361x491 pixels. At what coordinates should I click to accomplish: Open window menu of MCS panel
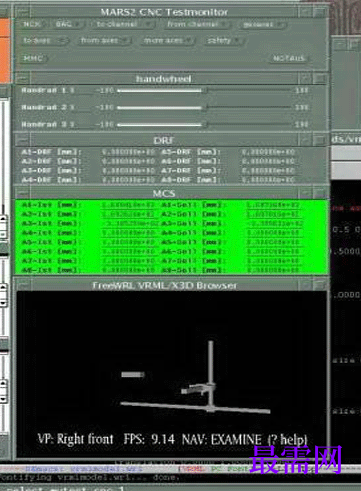tap(22, 193)
